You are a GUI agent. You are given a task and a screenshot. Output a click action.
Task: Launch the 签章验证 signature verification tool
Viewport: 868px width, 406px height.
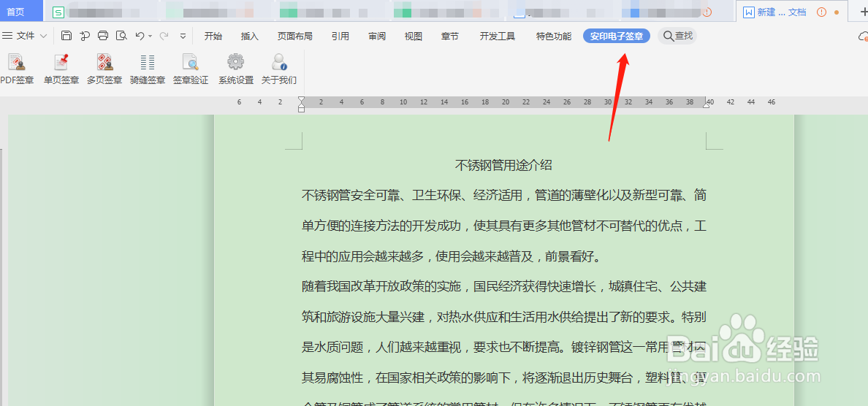coord(191,69)
